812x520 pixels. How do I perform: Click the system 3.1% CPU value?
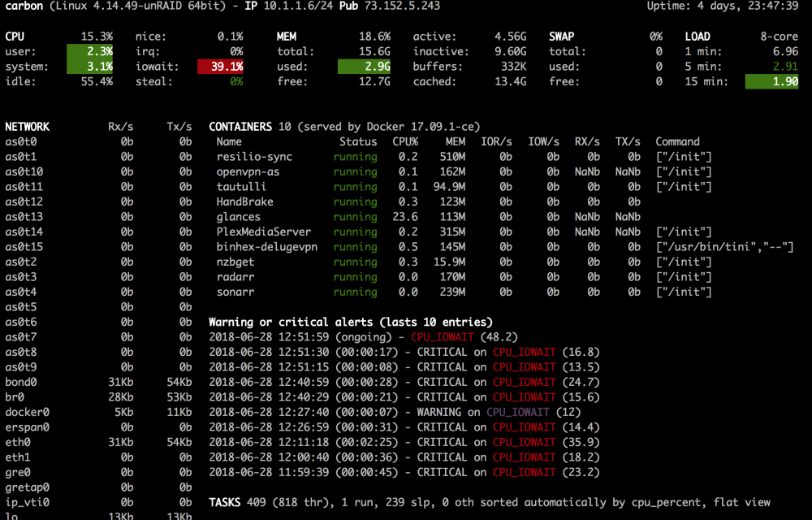89,67
